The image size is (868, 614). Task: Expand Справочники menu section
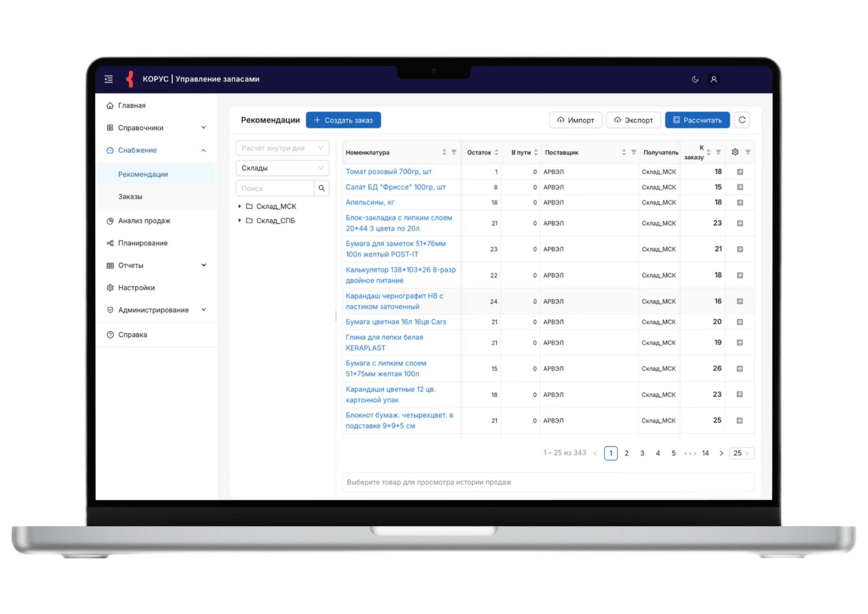coord(156,128)
